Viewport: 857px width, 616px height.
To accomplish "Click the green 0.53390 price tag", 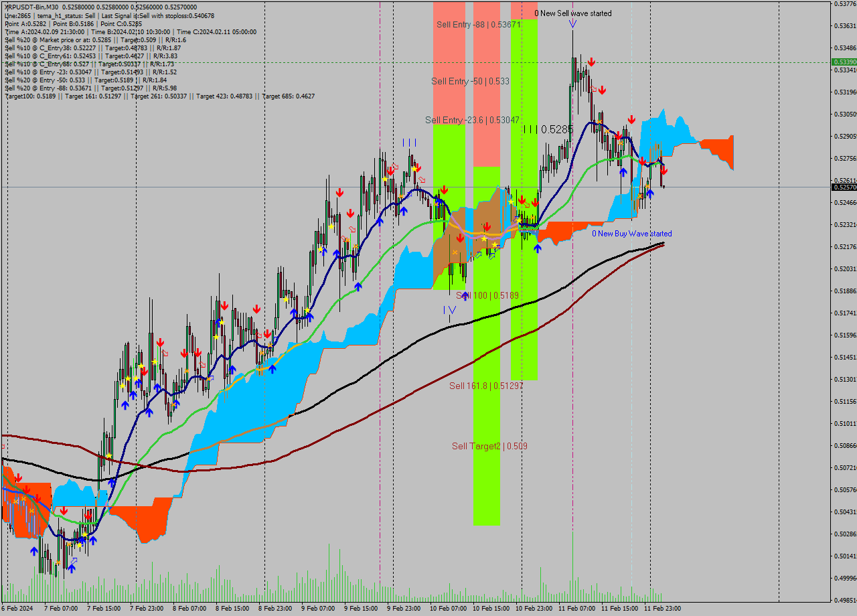I will (844, 62).
